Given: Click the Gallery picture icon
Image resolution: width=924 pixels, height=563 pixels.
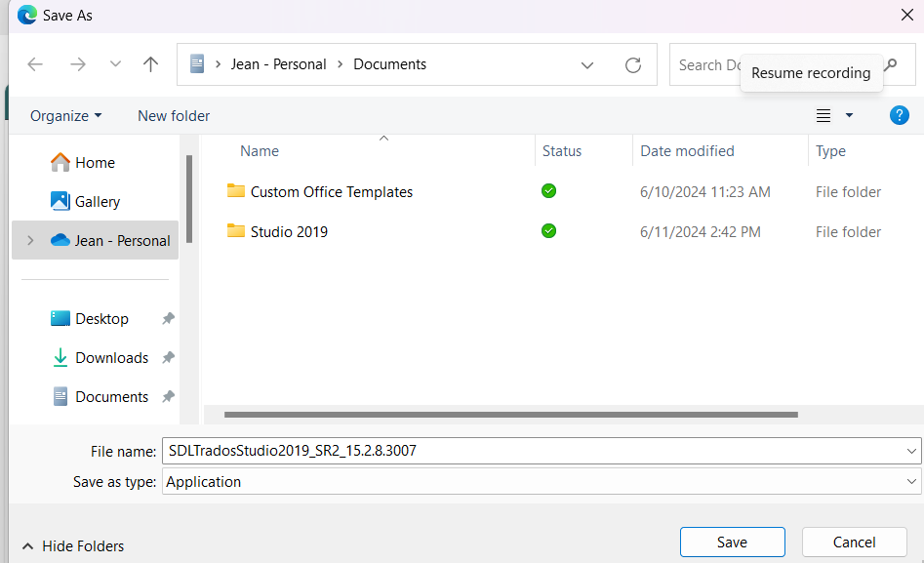Looking at the screenshot, I should click(x=60, y=201).
